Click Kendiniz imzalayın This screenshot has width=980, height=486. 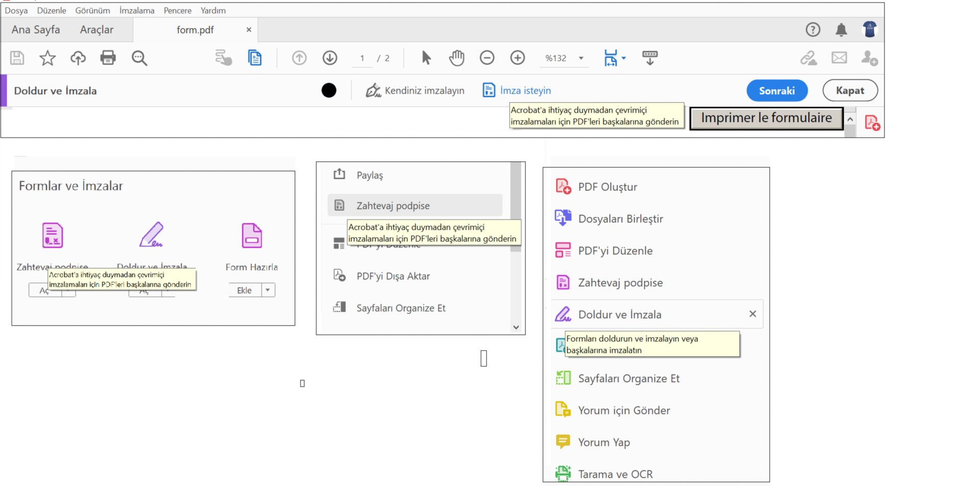[415, 90]
